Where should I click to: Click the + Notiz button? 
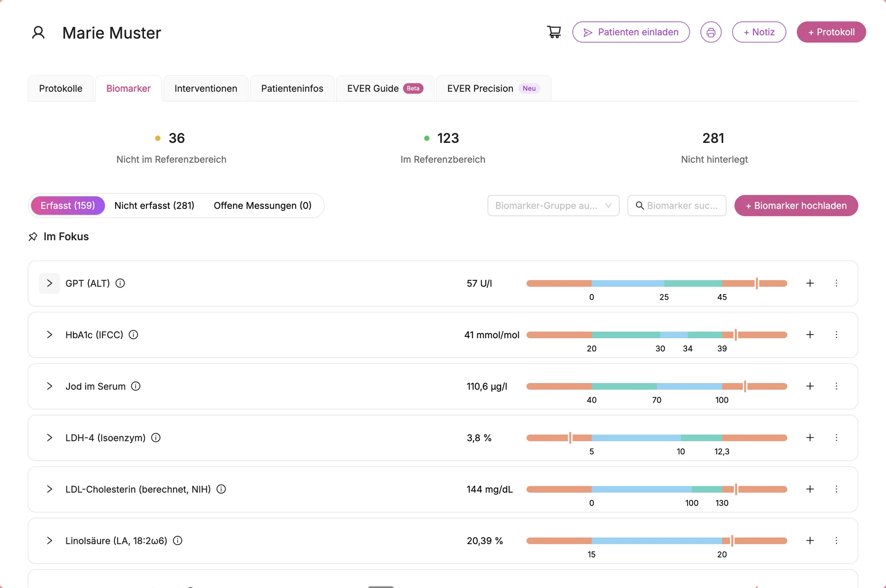tap(759, 32)
